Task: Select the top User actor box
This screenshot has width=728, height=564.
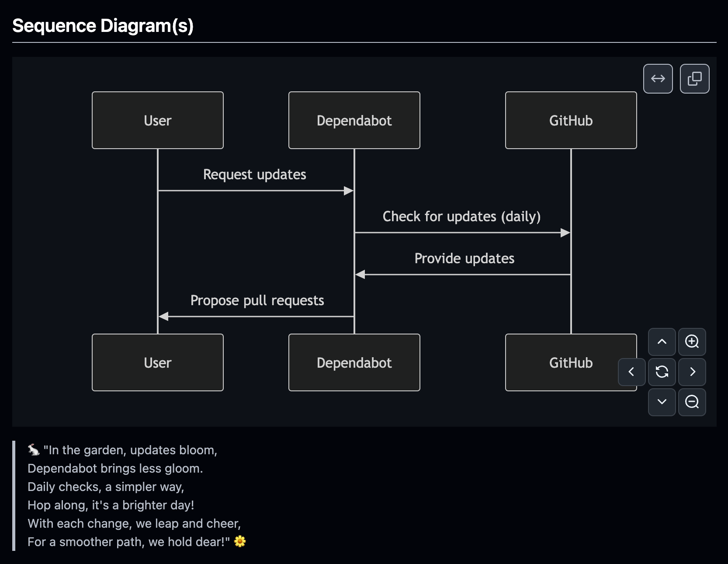Action: pos(157,120)
